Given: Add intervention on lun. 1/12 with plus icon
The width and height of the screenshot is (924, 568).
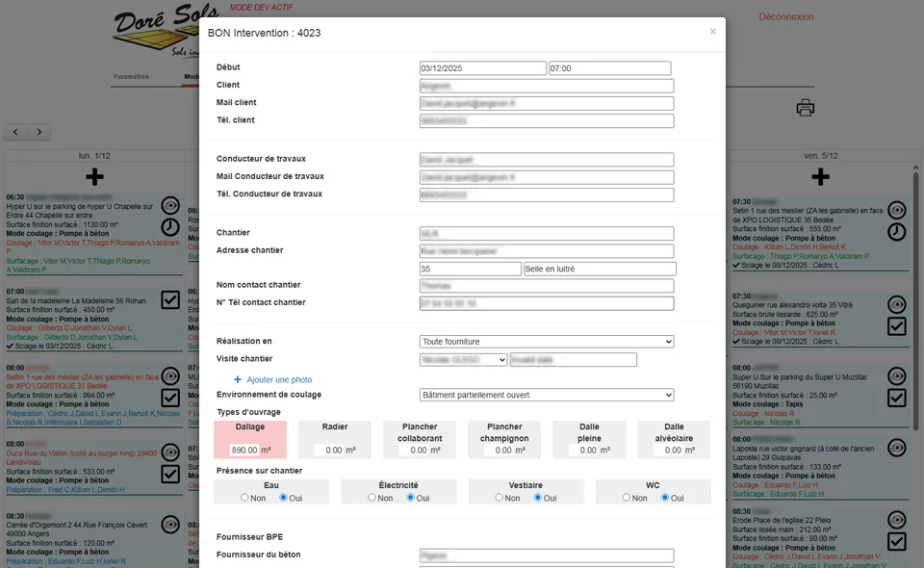Looking at the screenshot, I should 94,177.
